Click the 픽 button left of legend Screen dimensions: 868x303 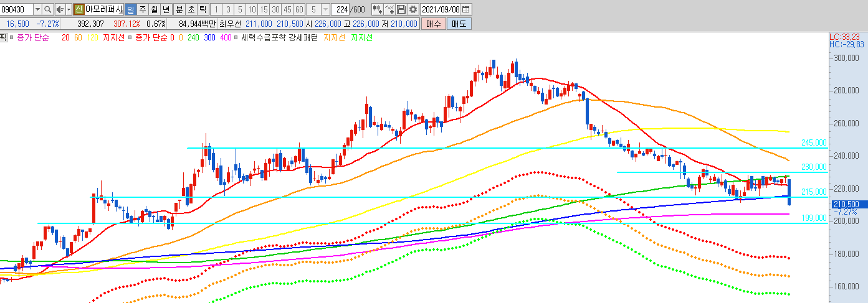(2, 37)
